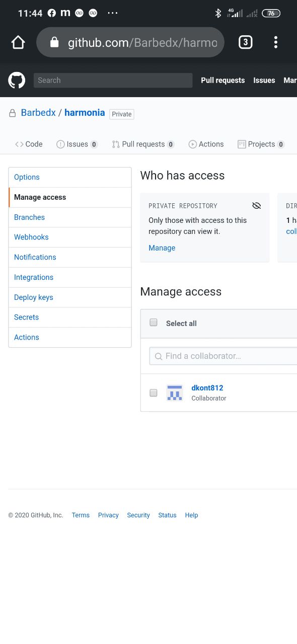Select Deploy keys in settings sidebar

70,297
